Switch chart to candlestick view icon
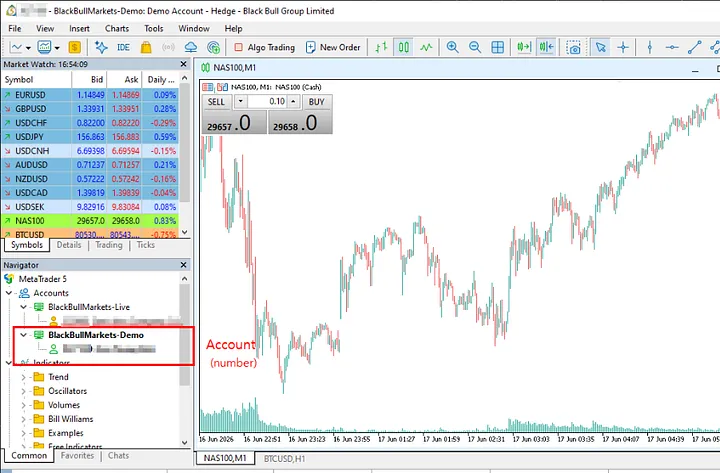The height and width of the screenshot is (473, 720). tap(404, 47)
